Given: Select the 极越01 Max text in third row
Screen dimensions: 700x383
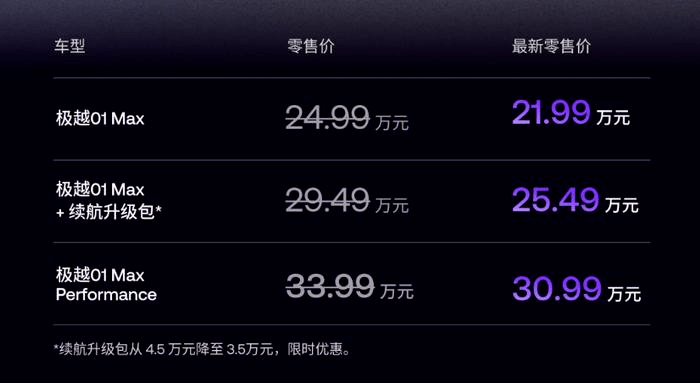Looking at the screenshot, I should click(x=100, y=275).
